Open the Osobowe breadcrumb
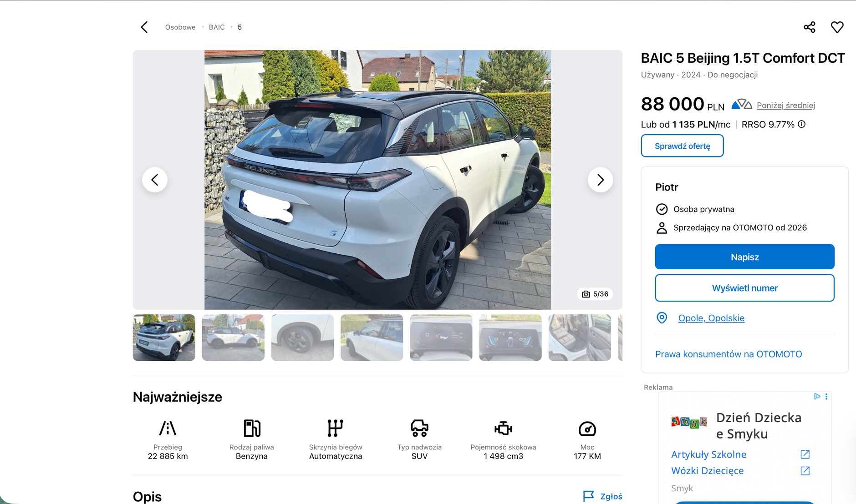Image resolution: width=856 pixels, height=504 pixels. tap(180, 27)
